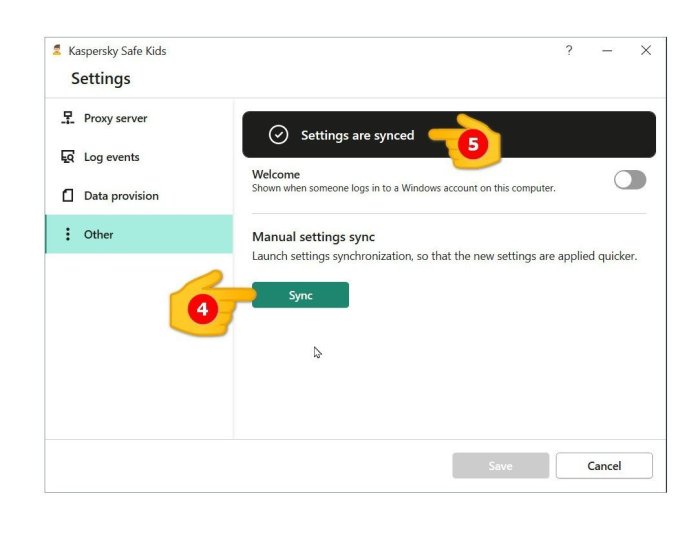The width and height of the screenshot is (700, 536).
Task: Click the greyed-out Save button
Action: (500, 465)
